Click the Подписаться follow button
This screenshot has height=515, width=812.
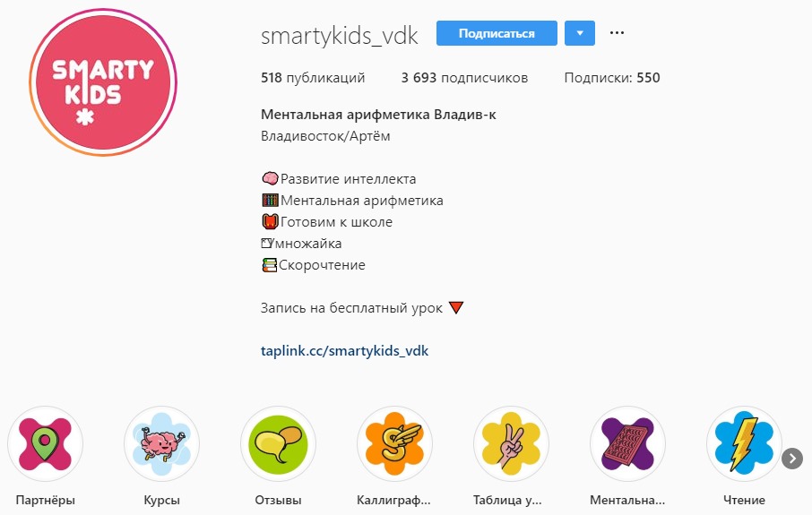[x=497, y=33]
